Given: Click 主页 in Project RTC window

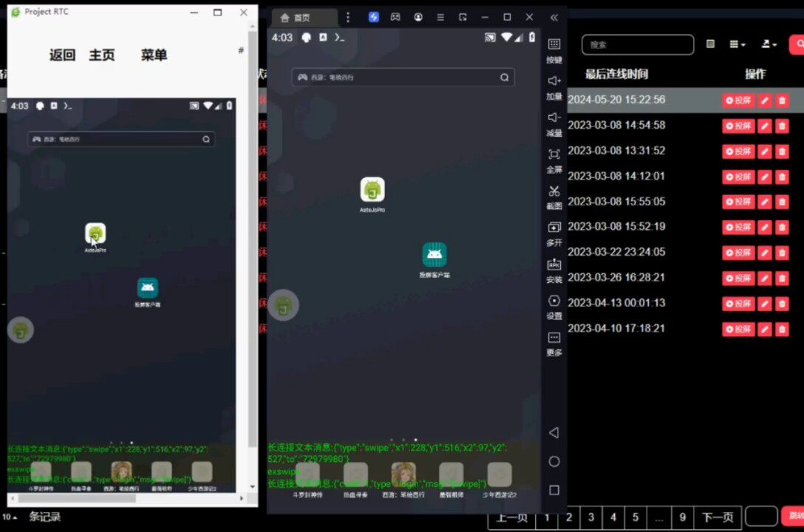Looking at the screenshot, I should (x=102, y=55).
